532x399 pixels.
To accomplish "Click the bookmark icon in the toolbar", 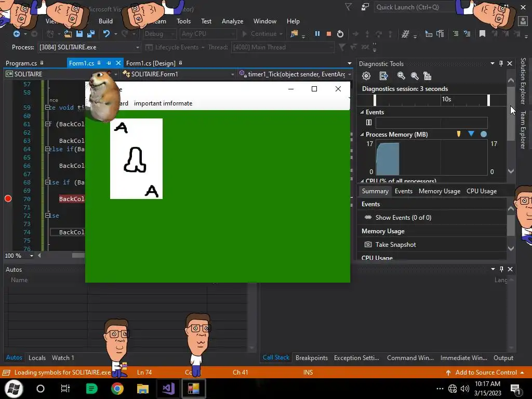I will 482,34.
